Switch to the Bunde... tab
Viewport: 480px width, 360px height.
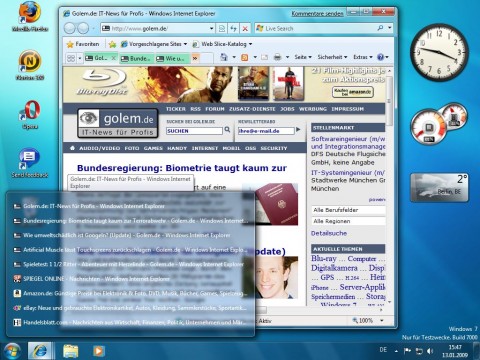(x=136, y=58)
